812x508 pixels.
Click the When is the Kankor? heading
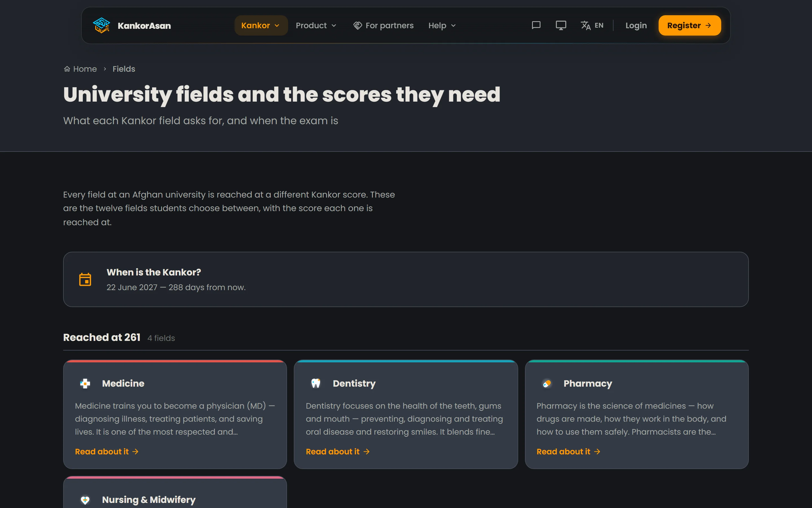tap(154, 272)
